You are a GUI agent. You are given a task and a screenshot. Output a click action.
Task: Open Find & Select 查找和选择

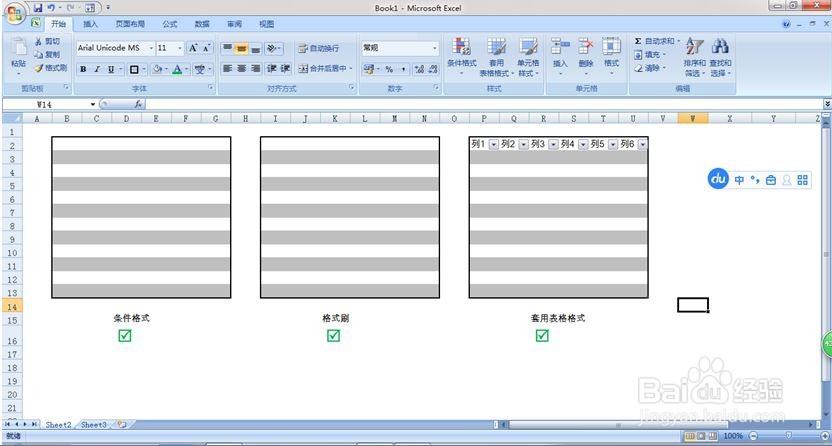click(x=720, y=57)
